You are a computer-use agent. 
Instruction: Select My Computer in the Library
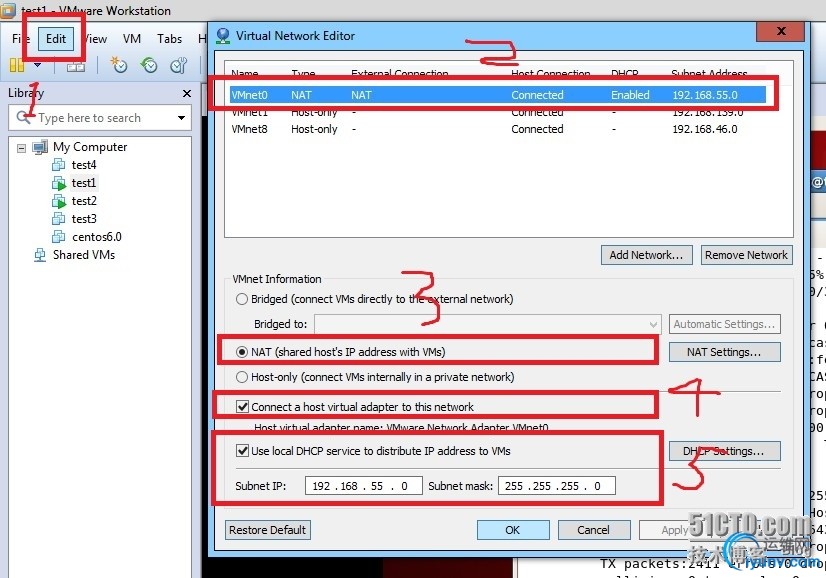90,147
